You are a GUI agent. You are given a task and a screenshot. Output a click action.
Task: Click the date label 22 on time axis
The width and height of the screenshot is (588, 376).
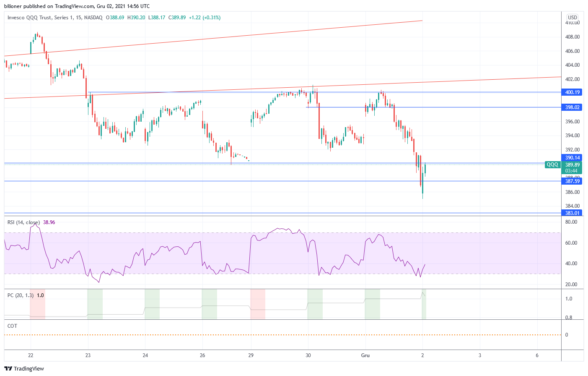pyautogui.click(x=31, y=355)
